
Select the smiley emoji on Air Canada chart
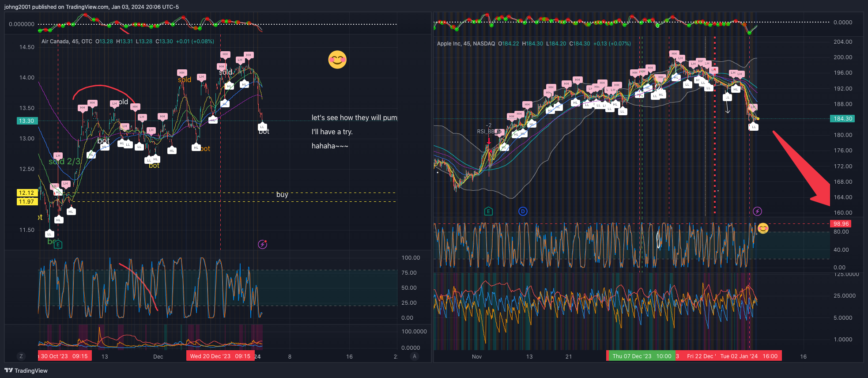click(337, 60)
